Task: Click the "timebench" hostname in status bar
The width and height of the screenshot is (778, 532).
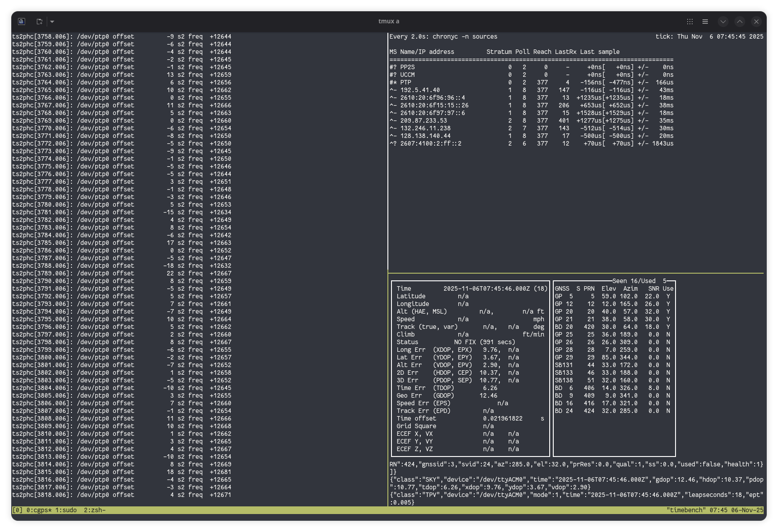Action: pos(686,510)
